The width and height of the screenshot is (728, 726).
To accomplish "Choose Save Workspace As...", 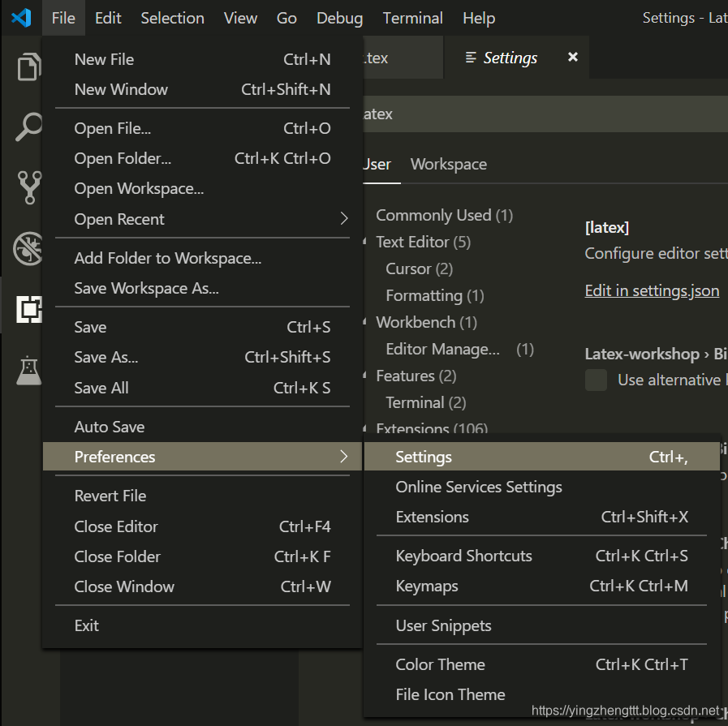I will pyautogui.click(x=202, y=288).
